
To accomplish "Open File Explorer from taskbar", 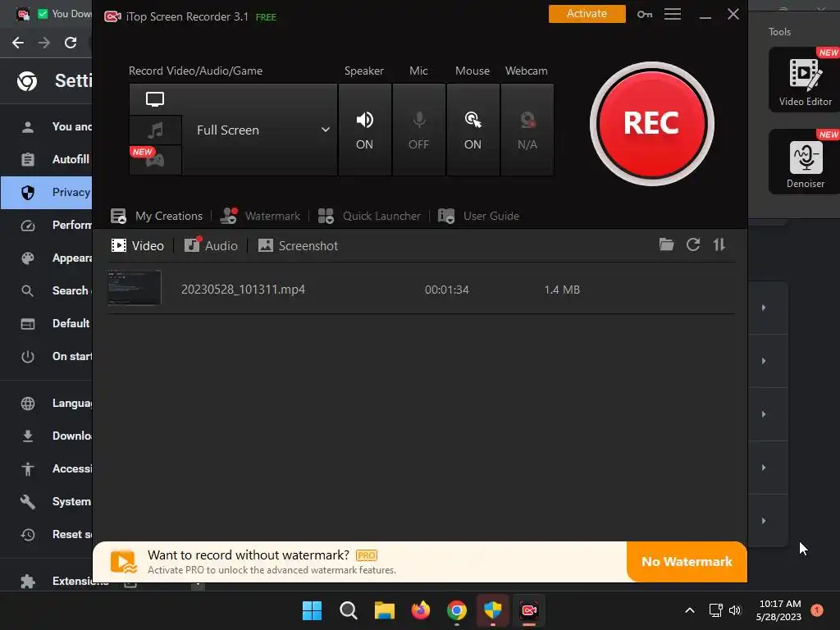I will [x=384, y=610].
